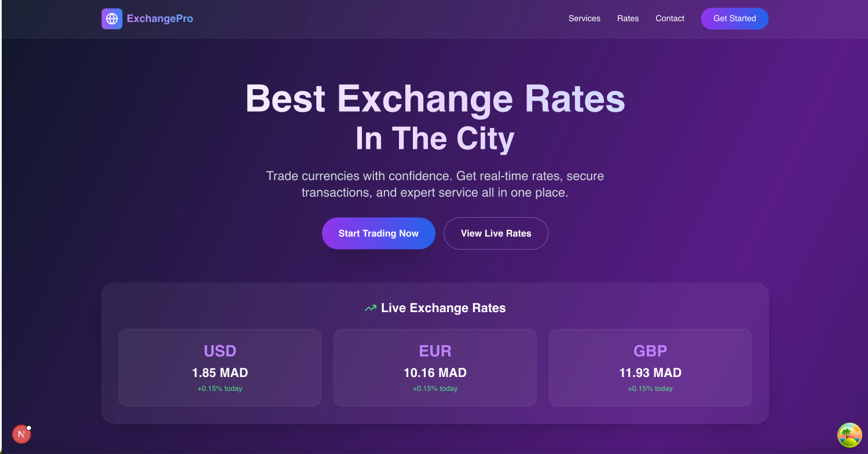
Task: Click the 1.85 MAD value
Action: pos(220,373)
